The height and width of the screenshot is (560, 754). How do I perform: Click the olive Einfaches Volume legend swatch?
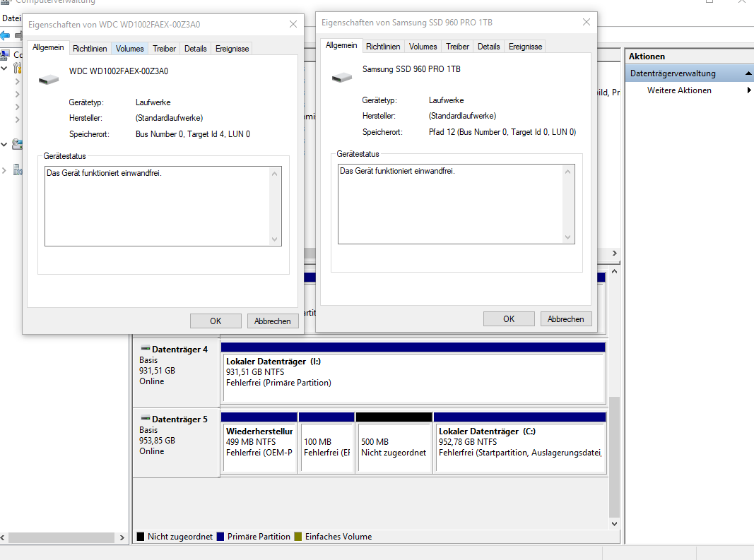[298, 537]
